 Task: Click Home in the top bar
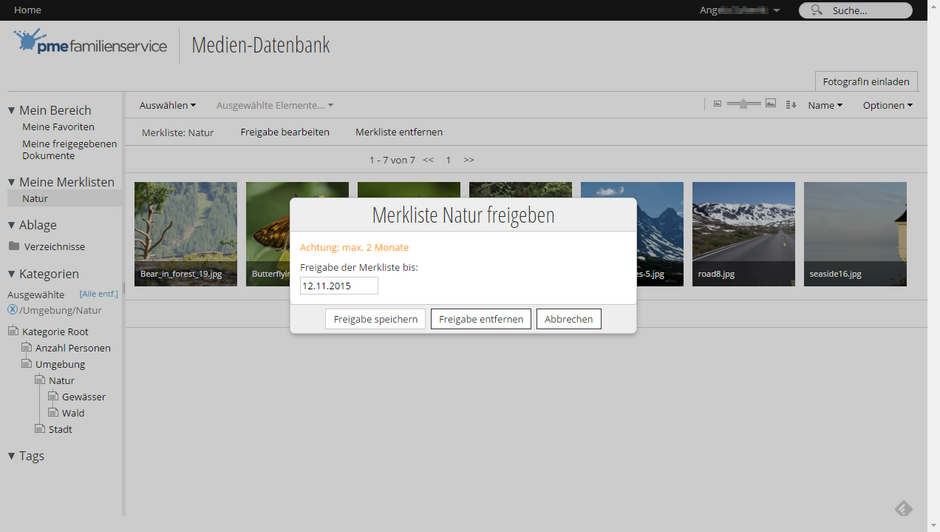click(x=28, y=10)
